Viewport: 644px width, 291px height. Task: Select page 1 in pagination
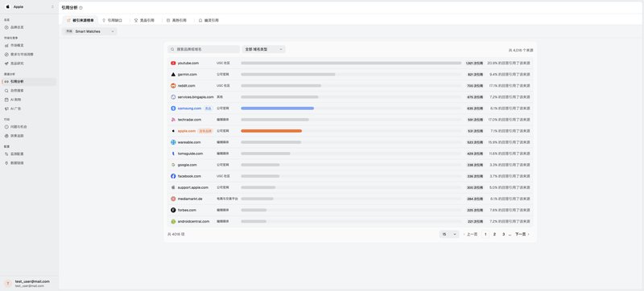(485, 235)
